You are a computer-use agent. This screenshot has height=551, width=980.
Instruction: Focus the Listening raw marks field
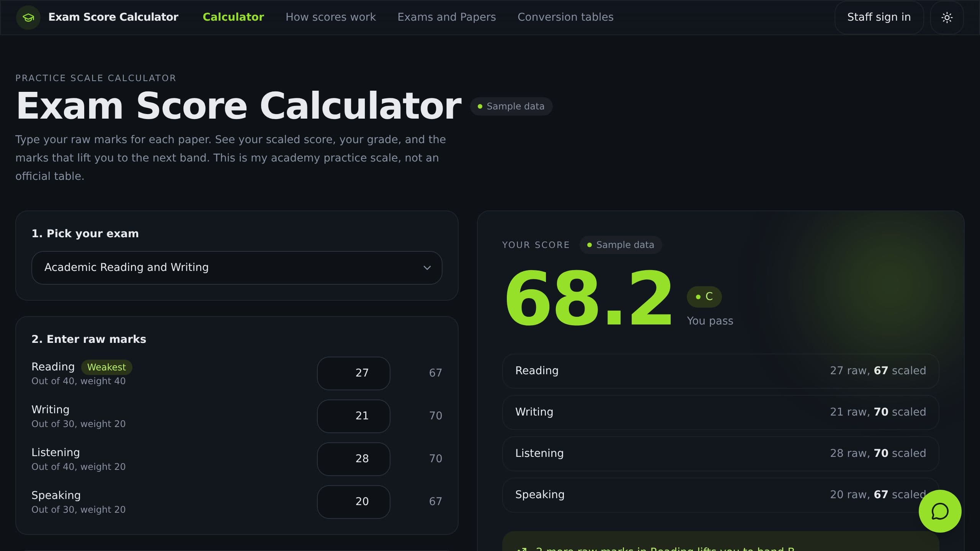click(353, 459)
